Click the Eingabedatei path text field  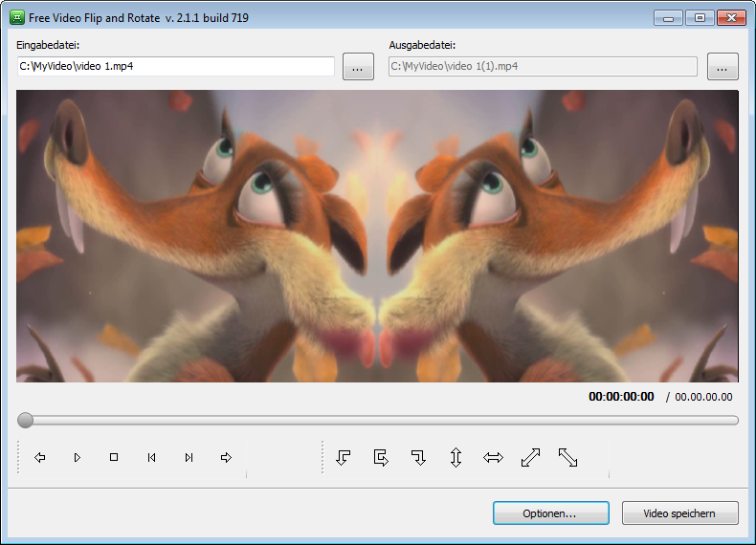point(175,67)
